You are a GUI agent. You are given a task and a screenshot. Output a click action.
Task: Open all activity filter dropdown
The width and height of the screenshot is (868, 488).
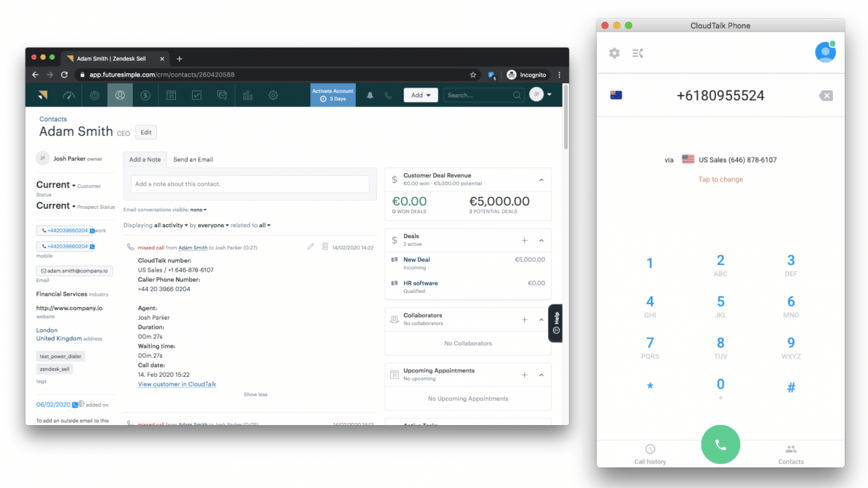coord(171,226)
